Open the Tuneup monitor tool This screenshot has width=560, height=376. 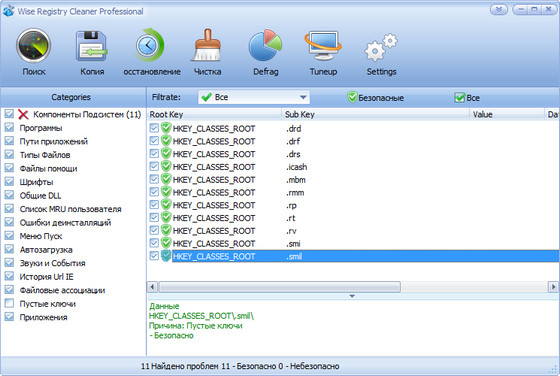(x=323, y=46)
